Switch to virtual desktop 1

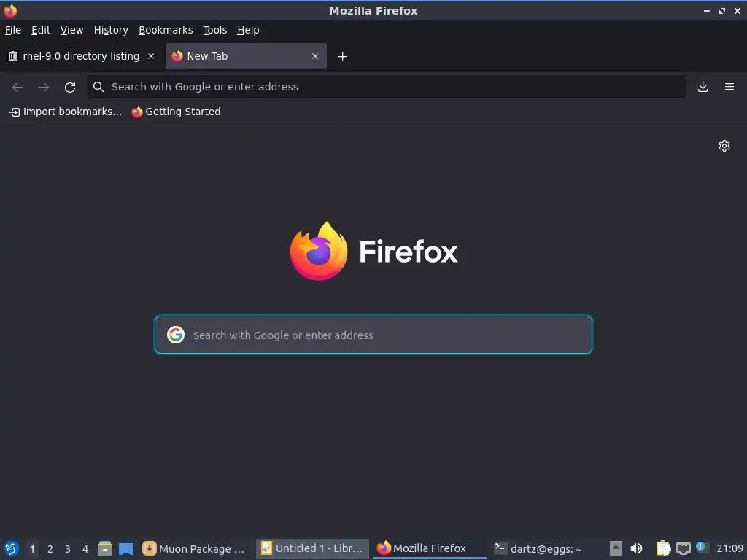click(x=32, y=549)
